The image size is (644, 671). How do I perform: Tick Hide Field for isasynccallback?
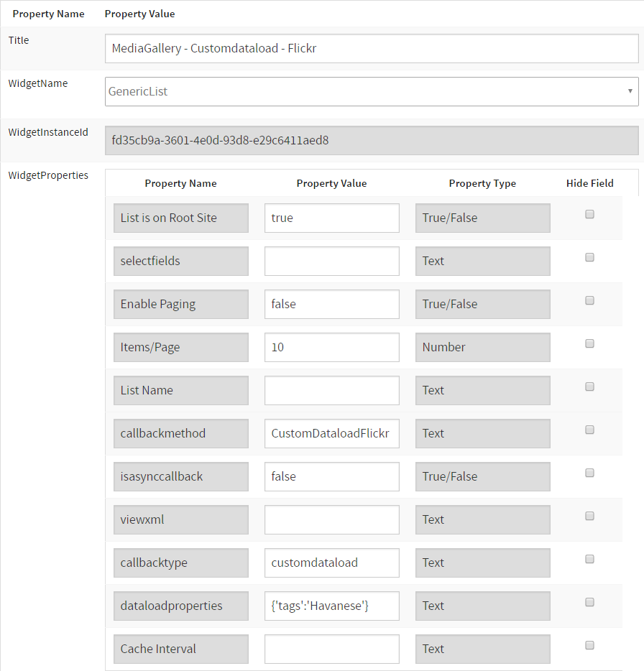pyautogui.click(x=589, y=473)
